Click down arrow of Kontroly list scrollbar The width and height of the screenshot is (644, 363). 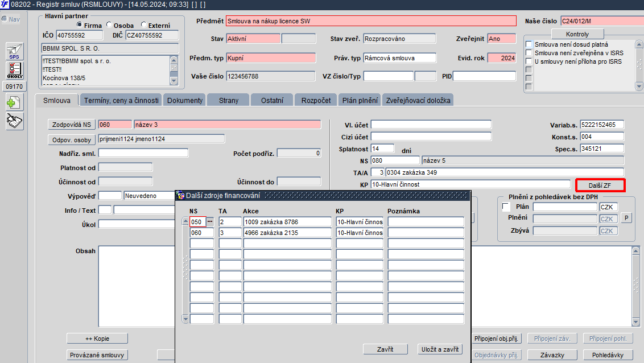click(639, 86)
